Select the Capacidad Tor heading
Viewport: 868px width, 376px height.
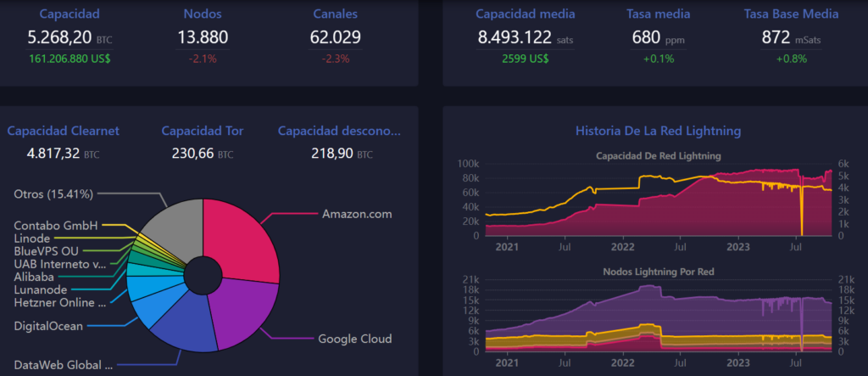tap(203, 131)
